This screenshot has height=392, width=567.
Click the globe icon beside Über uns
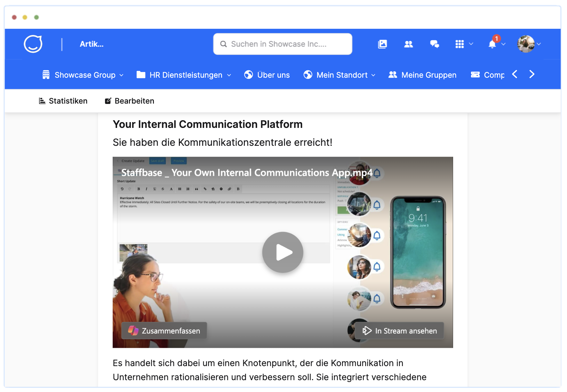[248, 74]
